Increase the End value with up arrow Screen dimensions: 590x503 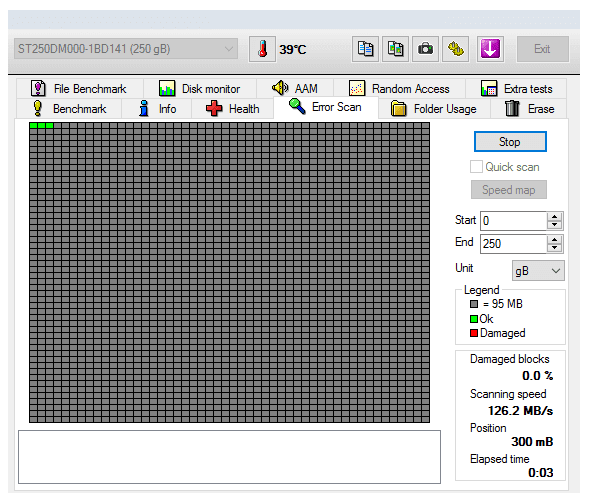(554, 240)
